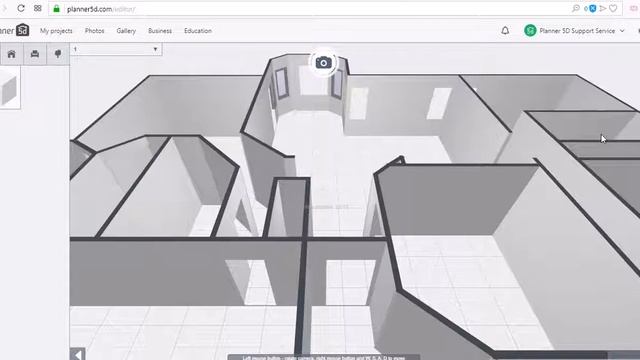Select the exterior tree catalog icon

tap(58, 54)
